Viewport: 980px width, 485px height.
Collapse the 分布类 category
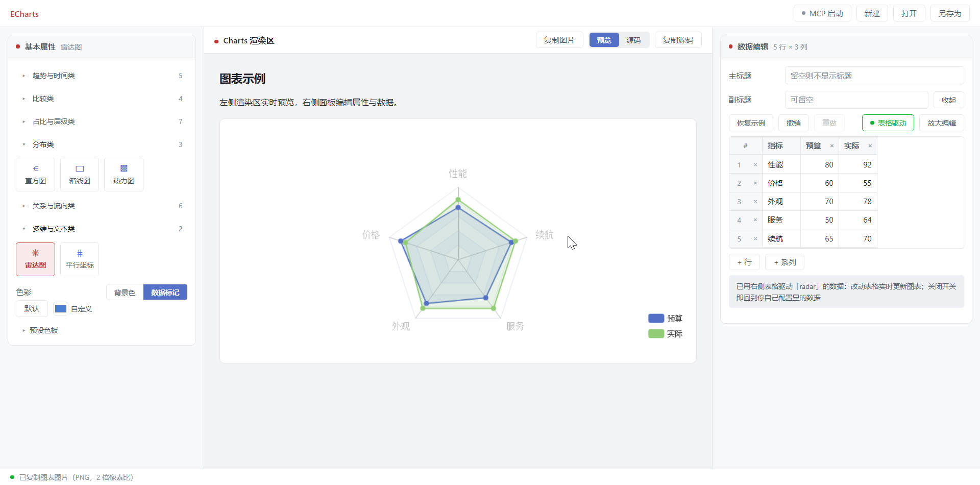click(102, 144)
